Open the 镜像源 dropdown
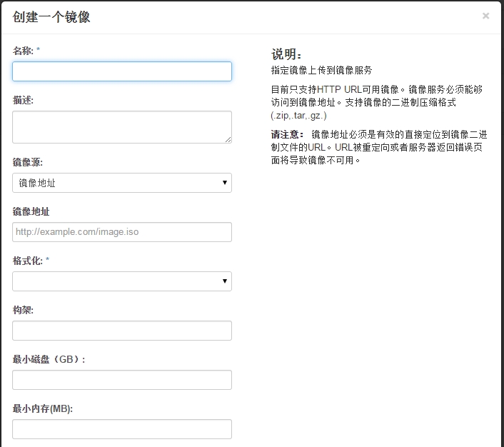504x447 pixels. [122, 183]
